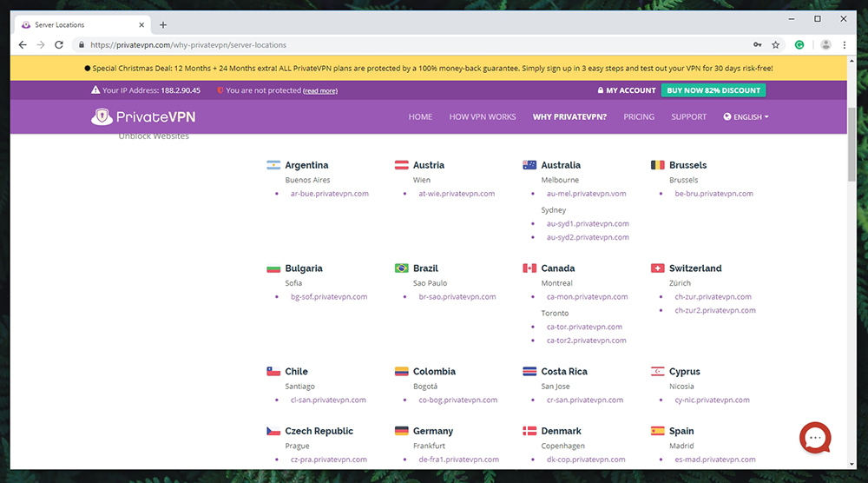Bookmark this page with star icon
This screenshot has width=868, height=483.
click(x=775, y=45)
